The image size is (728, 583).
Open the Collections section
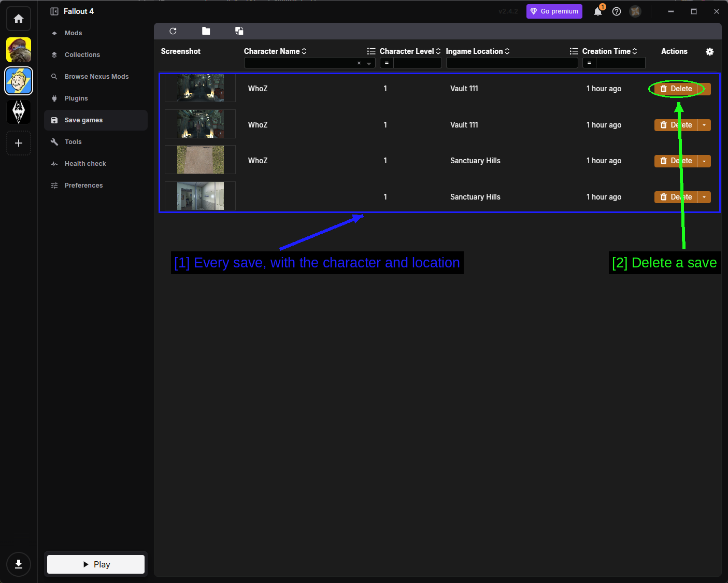click(96, 55)
